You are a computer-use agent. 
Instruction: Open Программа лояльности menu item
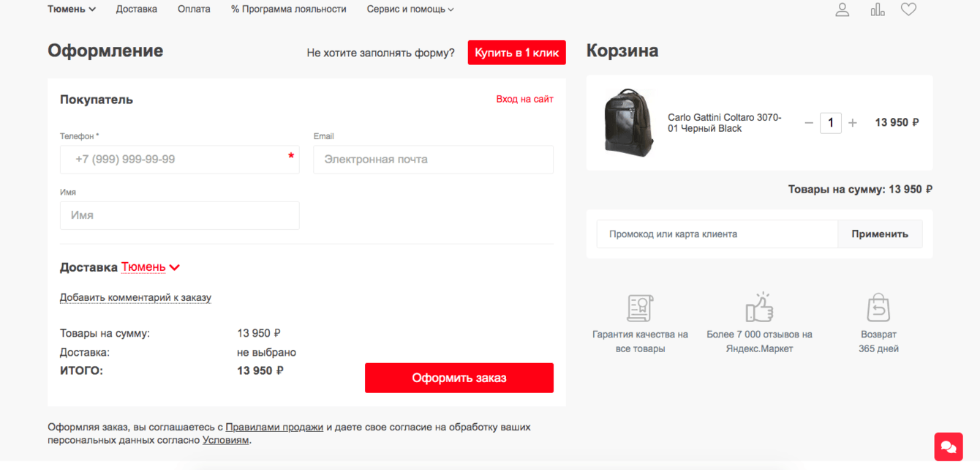(x=289, y=10)
